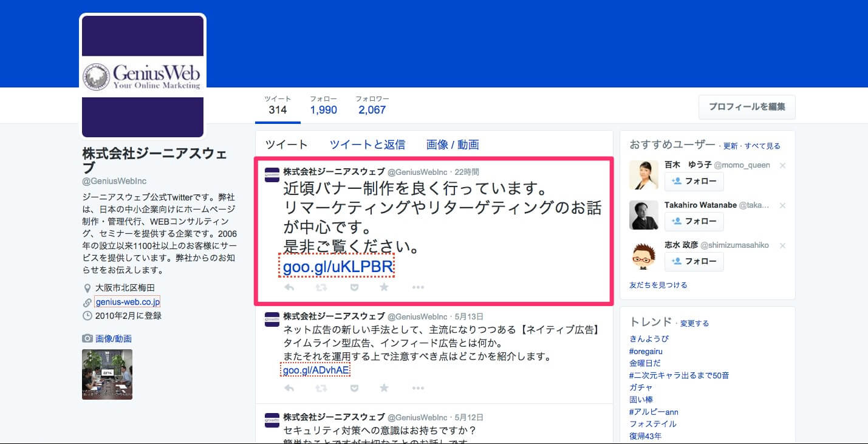Favorite star on the 5月13日 tweet

384,388
